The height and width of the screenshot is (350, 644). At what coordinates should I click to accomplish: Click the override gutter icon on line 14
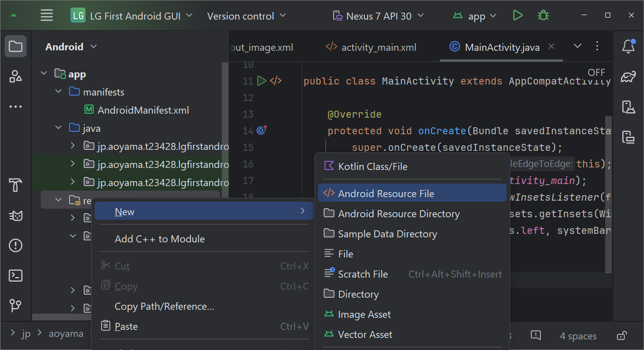click(262, 130)
